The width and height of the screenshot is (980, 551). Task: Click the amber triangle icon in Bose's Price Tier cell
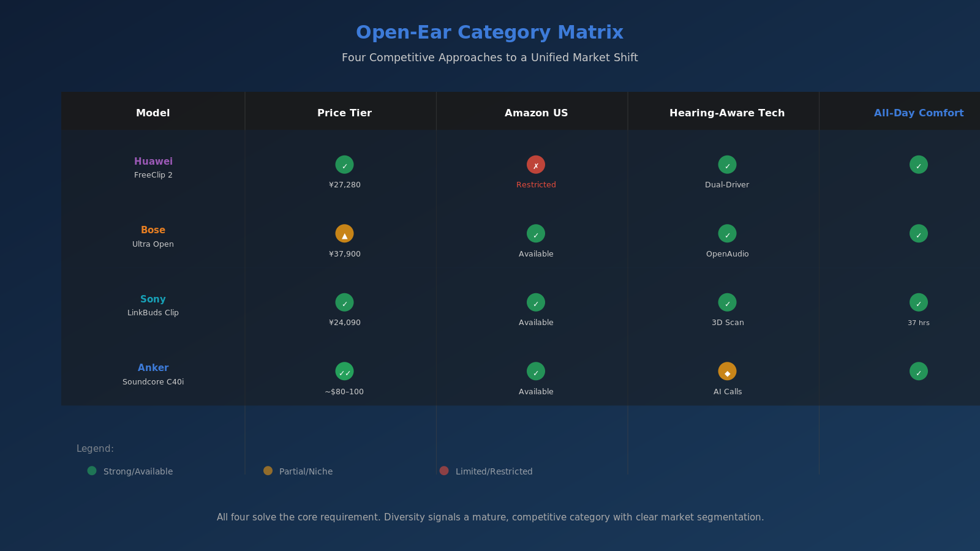(x=344, y=233)
